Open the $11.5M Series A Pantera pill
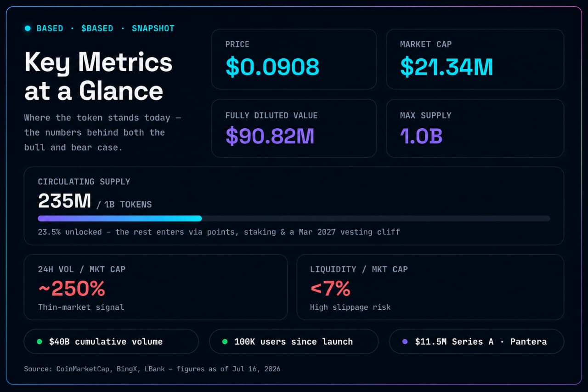The image size is (588, 392). click(x=476, y=341)
